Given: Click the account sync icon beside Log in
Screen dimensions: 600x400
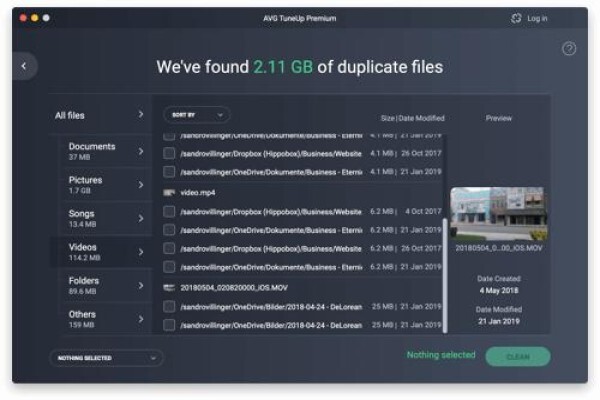Looking at the screenshot, I should click(516, 18).
